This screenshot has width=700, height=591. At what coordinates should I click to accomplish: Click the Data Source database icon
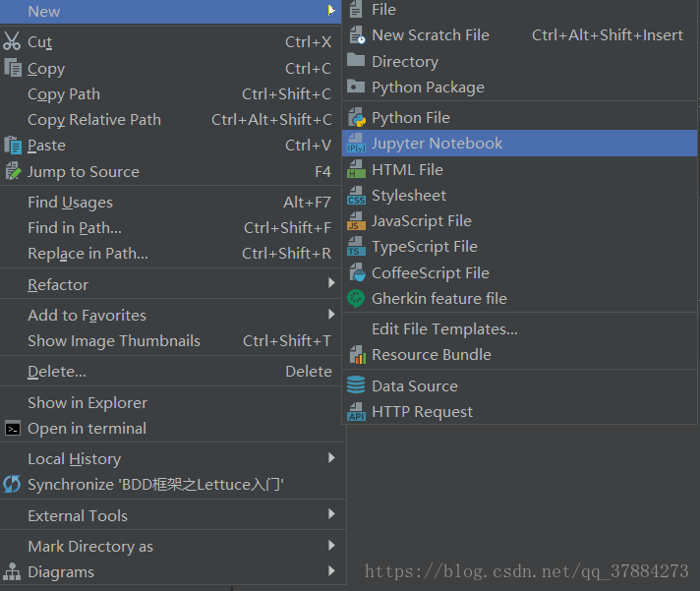click(x=356, y=386)
